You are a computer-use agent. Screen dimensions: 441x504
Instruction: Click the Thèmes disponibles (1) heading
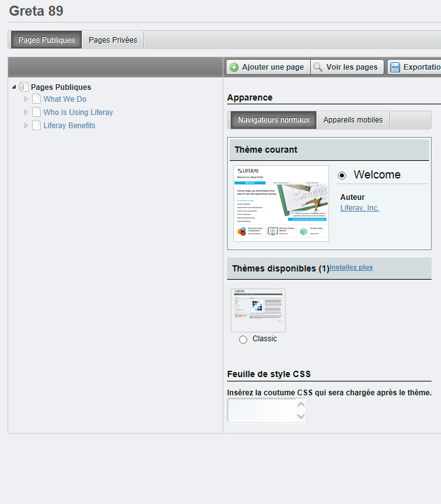click(x=281, y=268)
